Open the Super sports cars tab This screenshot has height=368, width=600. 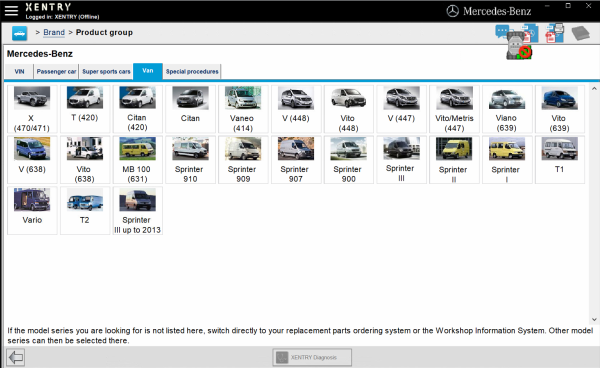106,72
